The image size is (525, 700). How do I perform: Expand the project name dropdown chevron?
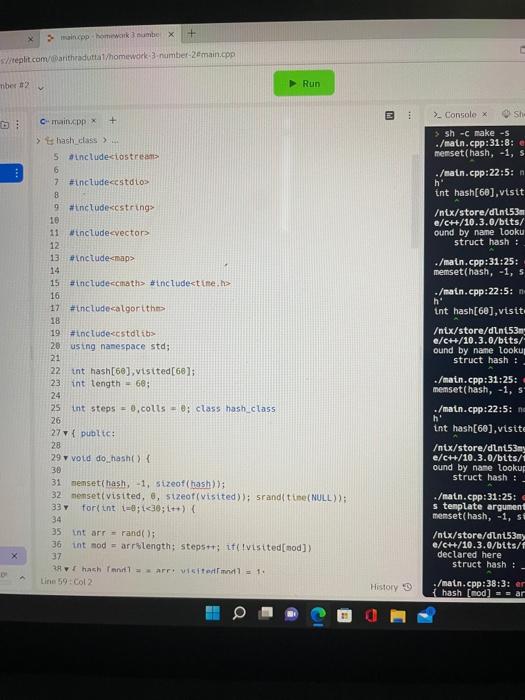[x=41, y=88]
